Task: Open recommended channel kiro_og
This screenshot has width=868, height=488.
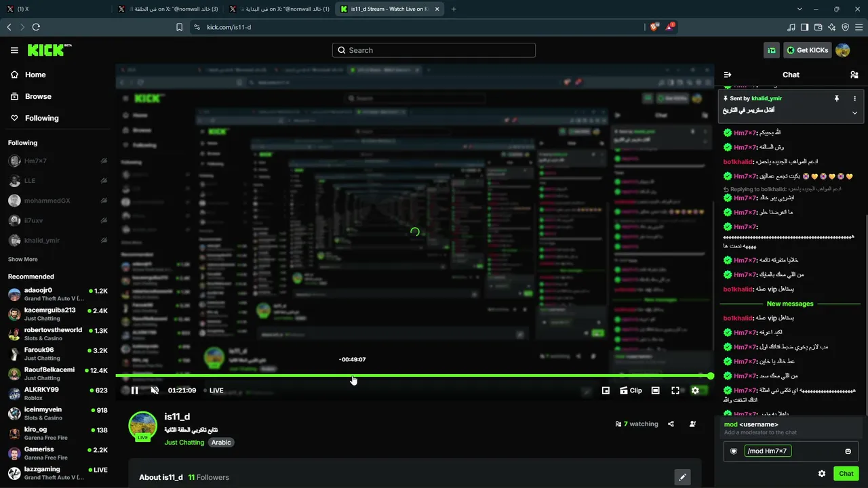Action: tap(57, 433)
